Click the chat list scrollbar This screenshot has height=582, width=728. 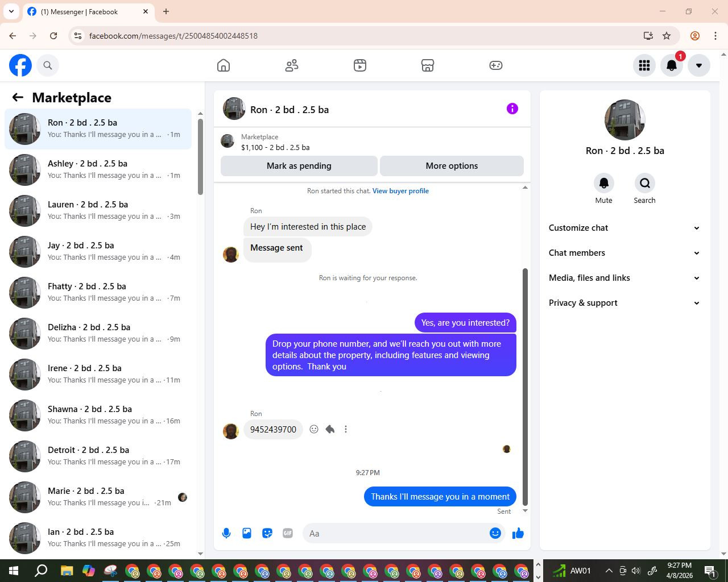pyautogui.click(x=200, y=157)
